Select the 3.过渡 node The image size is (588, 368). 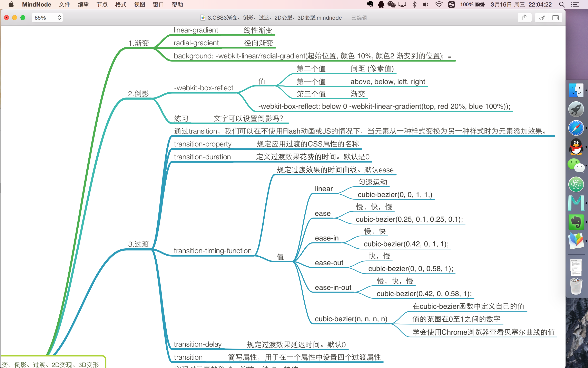click(x=138, y=244)
